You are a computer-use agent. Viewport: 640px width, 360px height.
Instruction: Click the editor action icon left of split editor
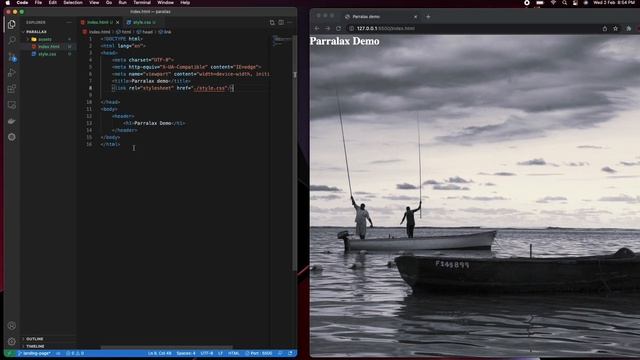[x=272, y=22]
